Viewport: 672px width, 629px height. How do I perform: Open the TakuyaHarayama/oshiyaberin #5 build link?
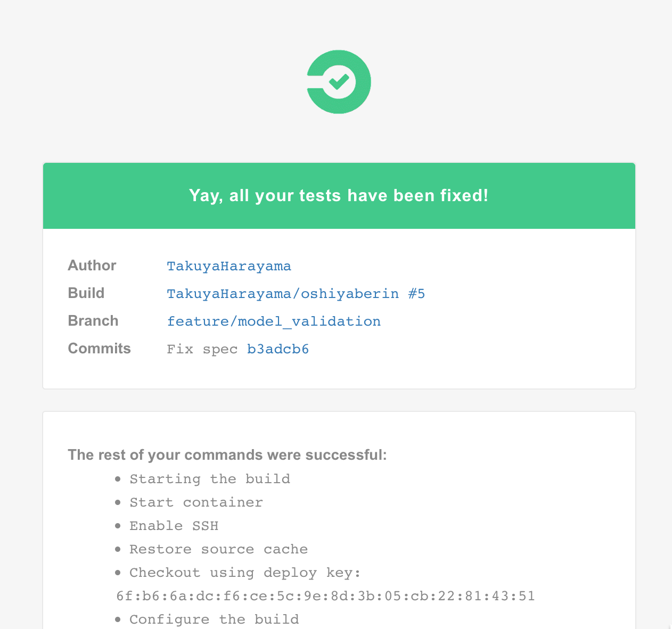296,294
